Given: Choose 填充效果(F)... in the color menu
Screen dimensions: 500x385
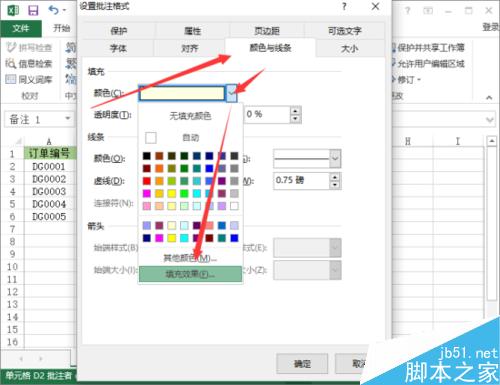Looking at the screenshot, I should pyautogui.click(x=190, y=274).
